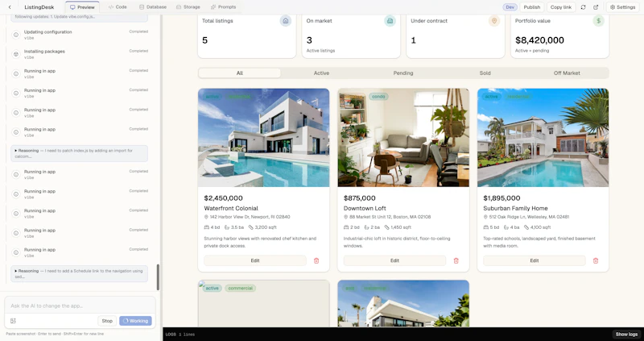
Task: Focus the Ask the AI input field
Action: [80, 306]
